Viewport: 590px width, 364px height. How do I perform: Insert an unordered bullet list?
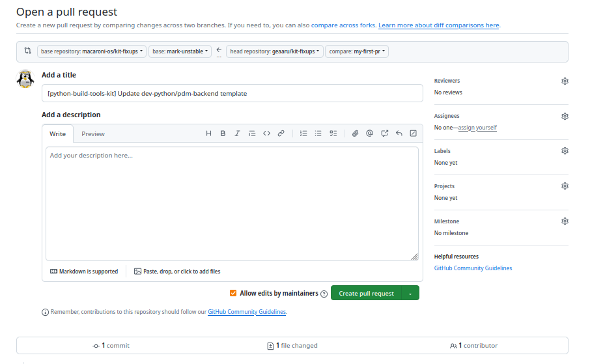(318, 133)
